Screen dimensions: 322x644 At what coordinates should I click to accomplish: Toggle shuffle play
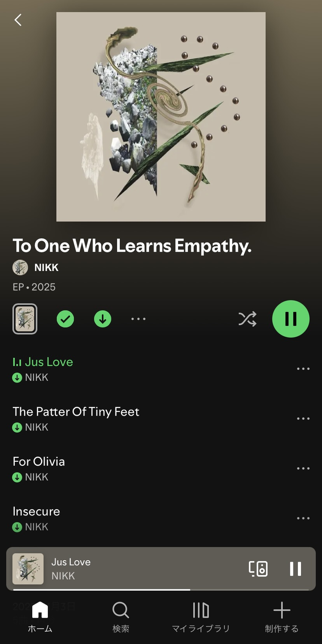(247, 319)
